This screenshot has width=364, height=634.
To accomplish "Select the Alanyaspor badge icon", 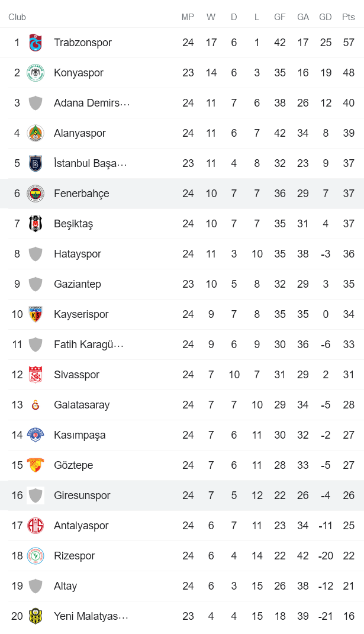I will coord(36,133).
